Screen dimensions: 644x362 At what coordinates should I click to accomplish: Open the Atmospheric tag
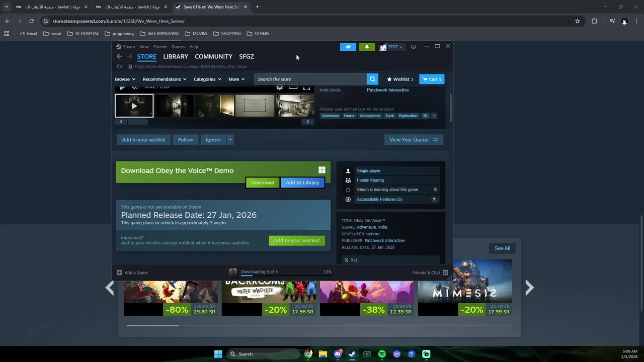[x=370, y=116]
